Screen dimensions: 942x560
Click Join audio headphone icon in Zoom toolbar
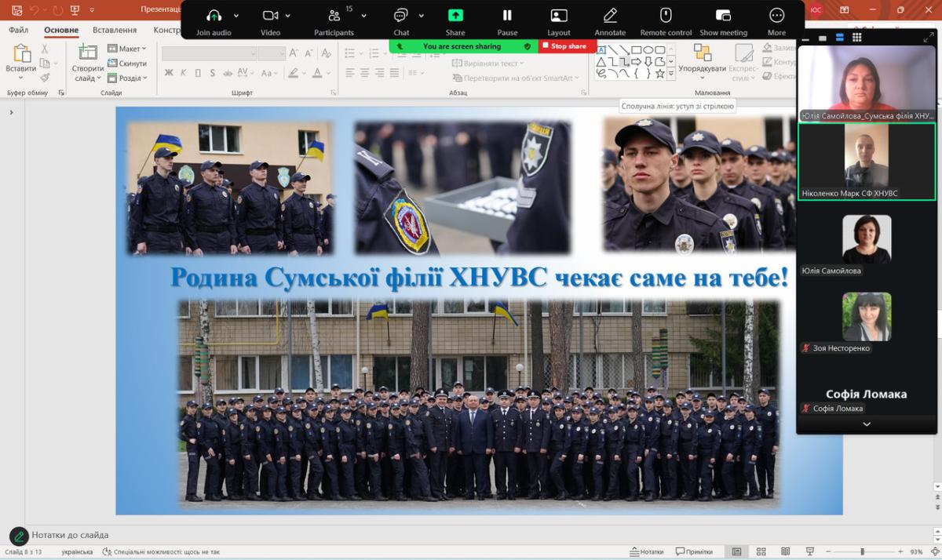[214, 16]
